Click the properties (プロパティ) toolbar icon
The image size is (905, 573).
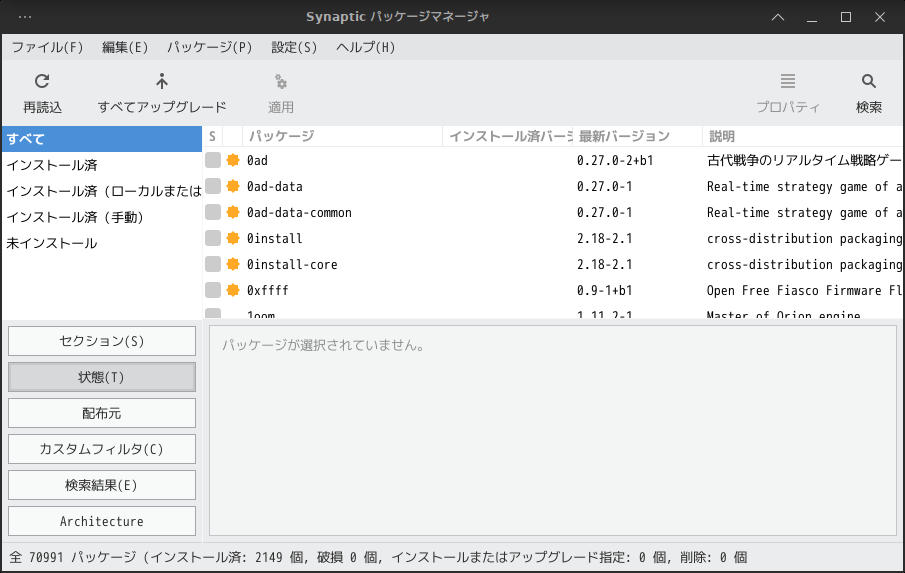pos(788,82)
